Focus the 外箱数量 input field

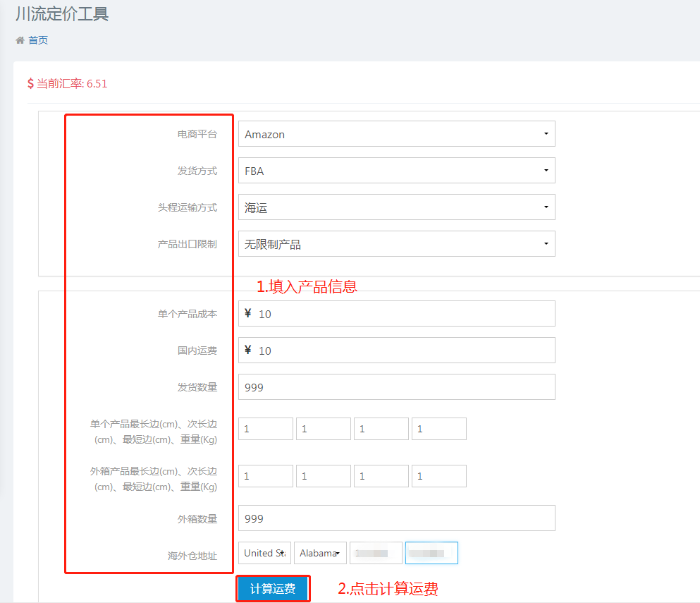(396, 518)
